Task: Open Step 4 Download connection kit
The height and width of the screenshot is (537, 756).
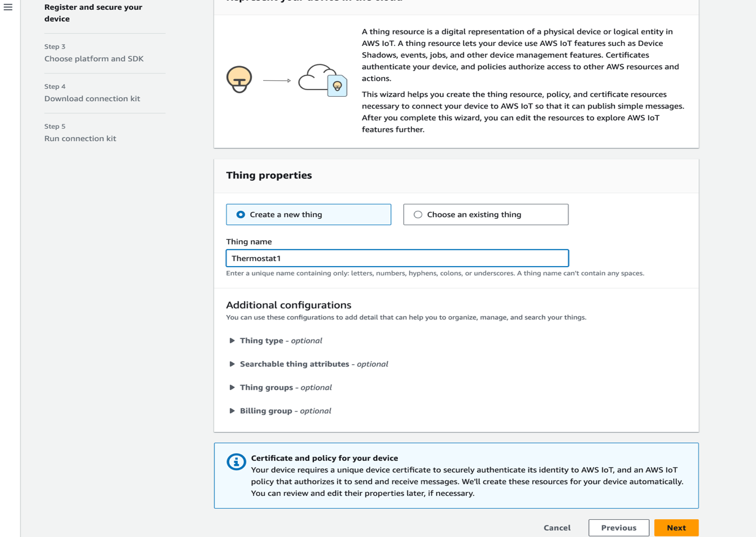Action: [93, 98]
